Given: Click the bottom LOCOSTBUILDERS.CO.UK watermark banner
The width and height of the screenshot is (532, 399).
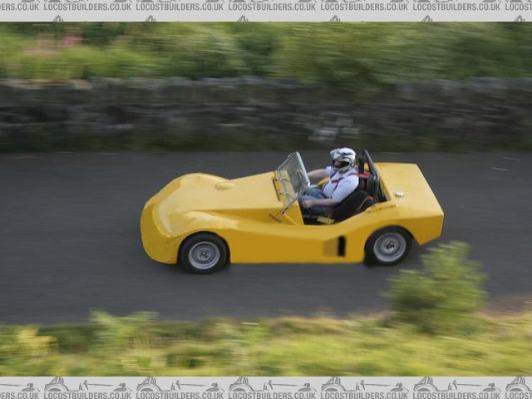Looking at the screenshot, I should coord(266,387).
